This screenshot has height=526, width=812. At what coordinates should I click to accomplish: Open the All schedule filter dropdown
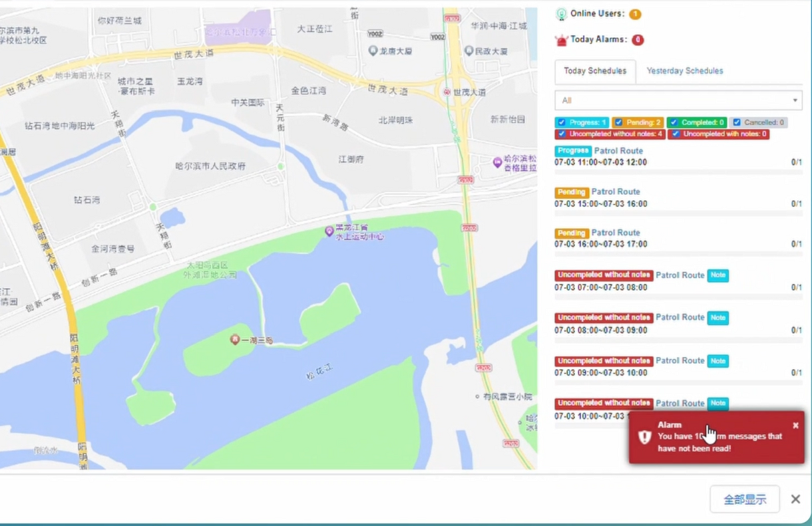point(678,100)
